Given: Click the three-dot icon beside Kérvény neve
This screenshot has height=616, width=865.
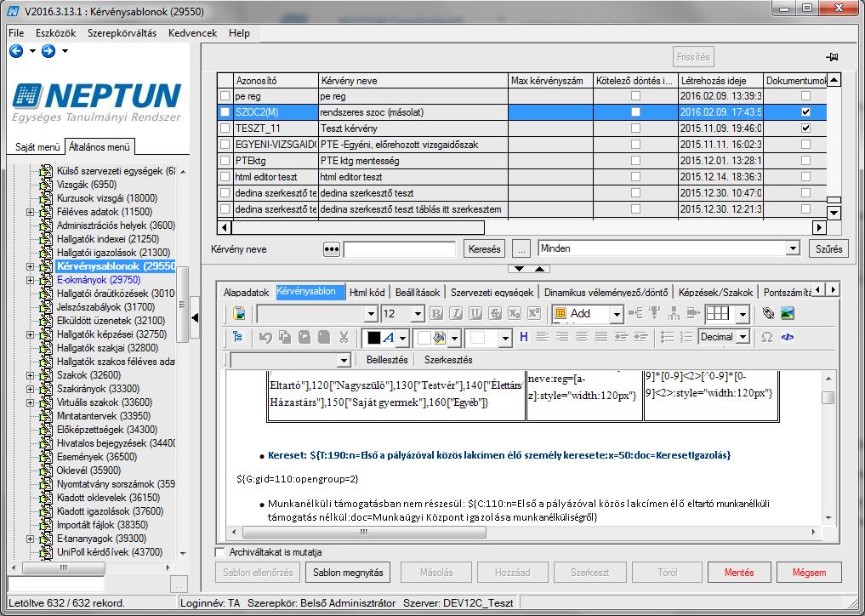Looking at the screenshot, I should [x=331, y=249].
